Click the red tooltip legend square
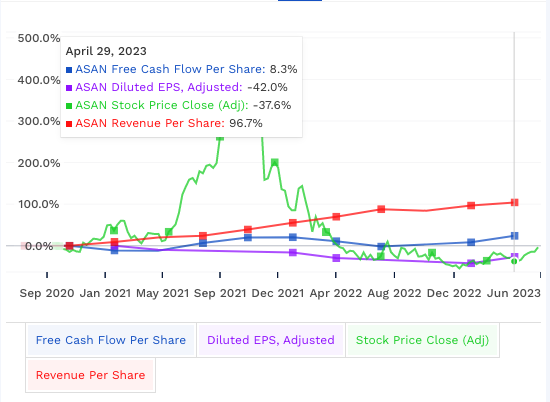 [69, 124]
